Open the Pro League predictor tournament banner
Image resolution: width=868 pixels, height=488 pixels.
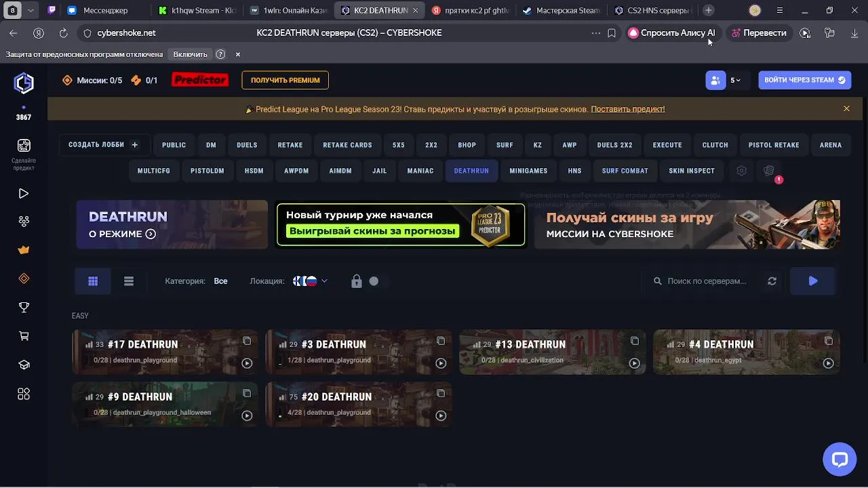pos(401,224)
